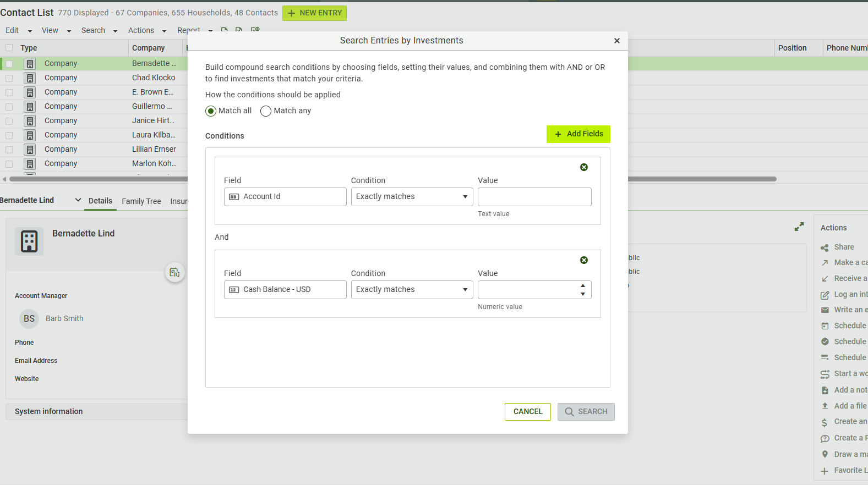Click the round icon button below contact card

[x=175, y=273]
